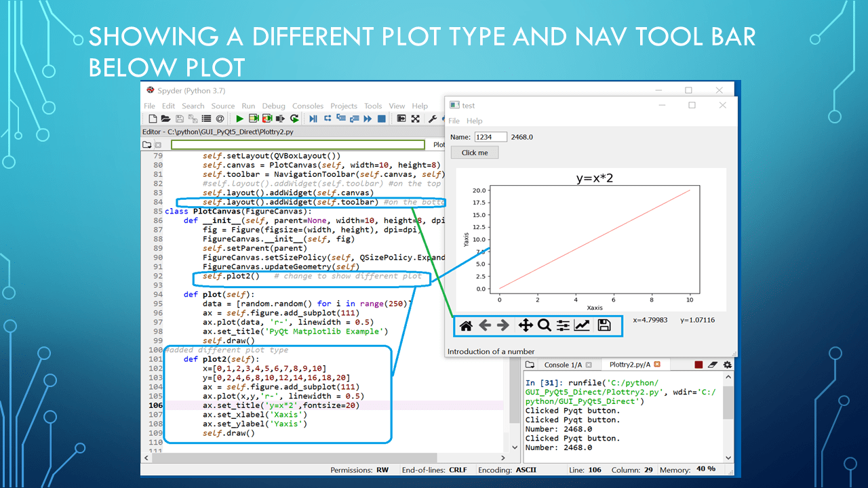Open the Debug menu in Spyder

pos(273,106)
